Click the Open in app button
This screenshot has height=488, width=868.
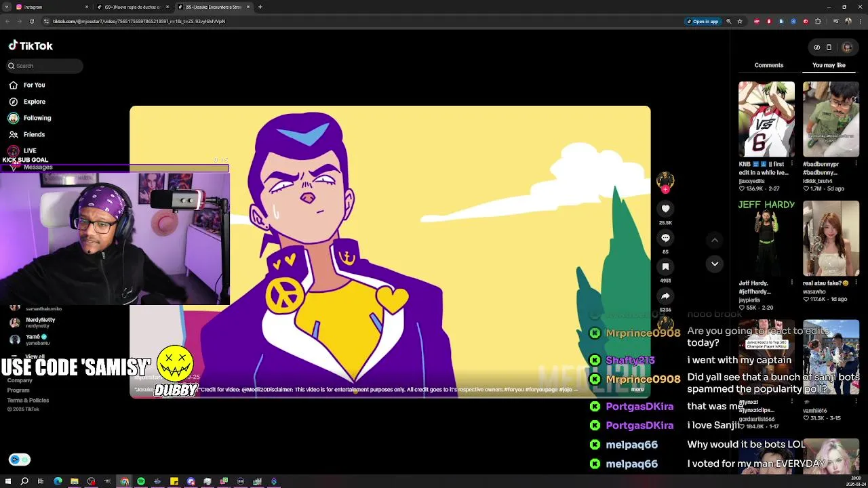click(702, 21)
